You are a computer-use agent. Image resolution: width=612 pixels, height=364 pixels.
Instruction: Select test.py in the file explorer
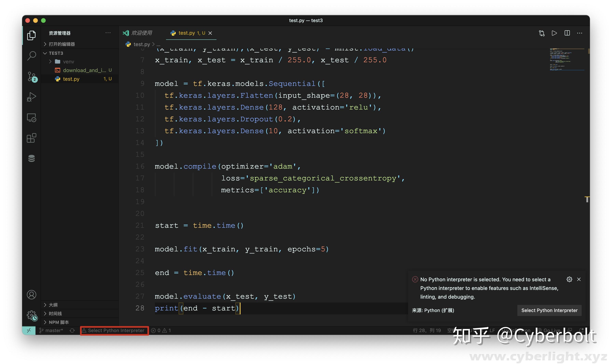point(71,79)
